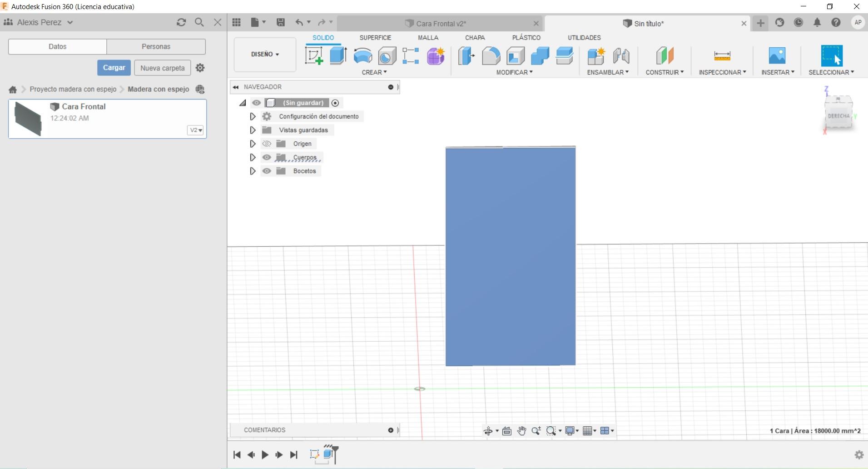
Task: Open the Help menu icon
Action: 836,22
